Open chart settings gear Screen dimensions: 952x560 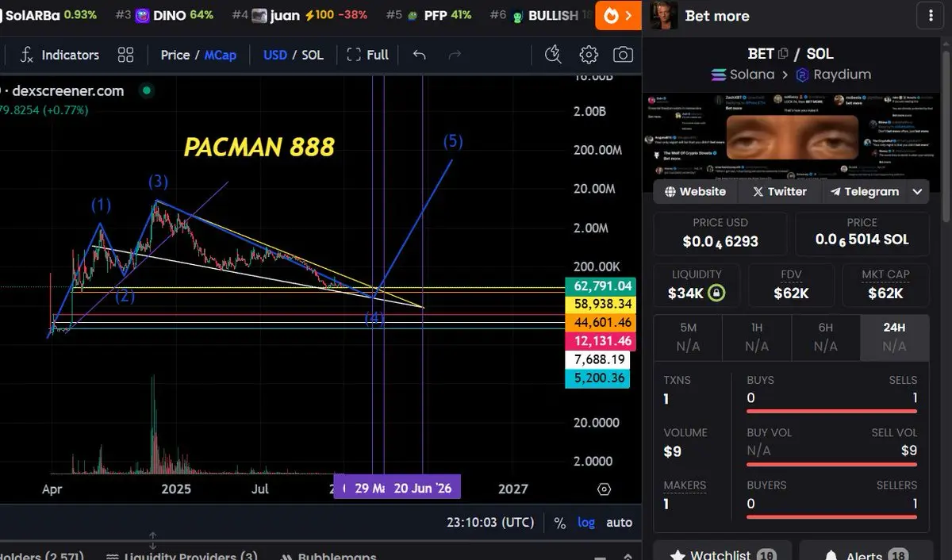coord(588,55)
